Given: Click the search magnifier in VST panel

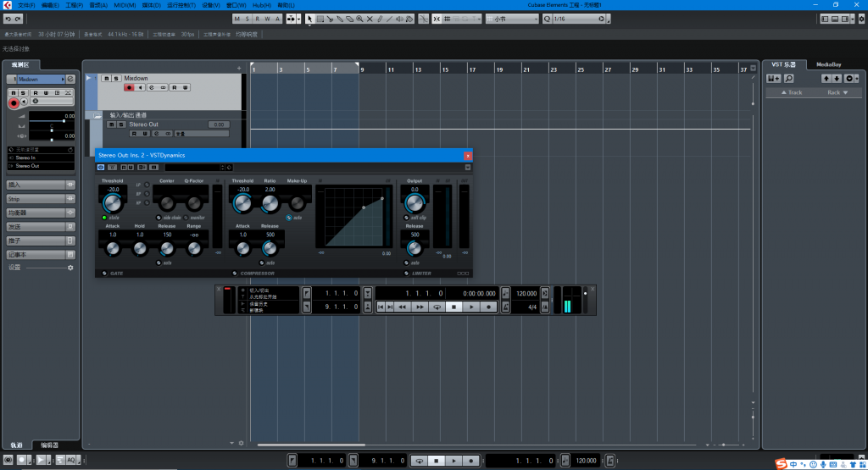Looking at the screenshot, I should coord(789,79).
